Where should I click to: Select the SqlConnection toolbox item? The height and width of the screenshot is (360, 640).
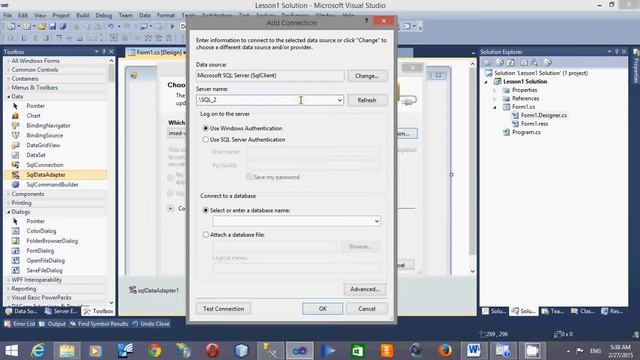(x=44, y=164)
